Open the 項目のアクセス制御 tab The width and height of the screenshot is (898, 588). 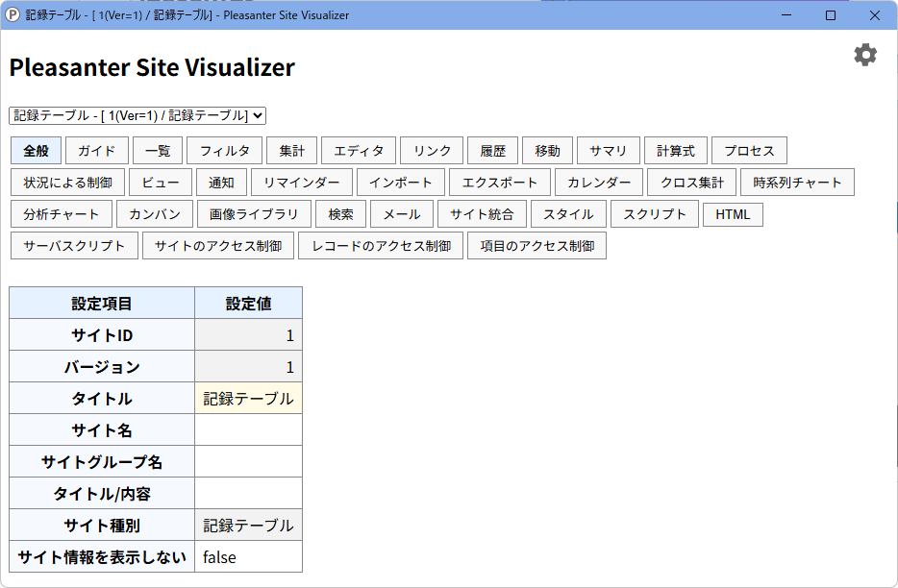(536, 246)
